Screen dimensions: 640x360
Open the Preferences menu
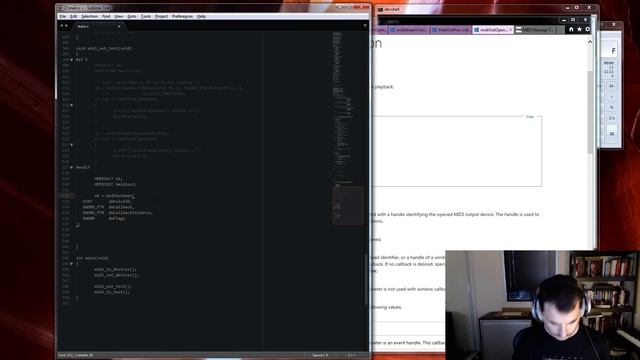click(x=182, y=16)
